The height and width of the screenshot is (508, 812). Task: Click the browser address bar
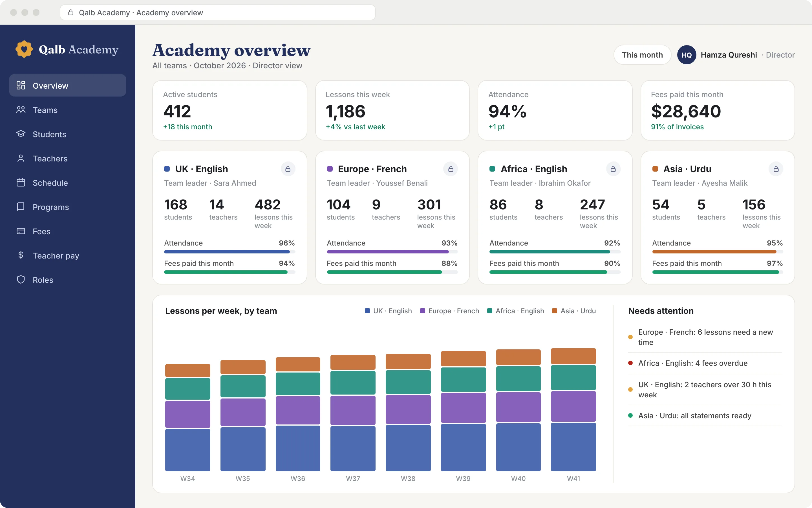coord(217,12)
